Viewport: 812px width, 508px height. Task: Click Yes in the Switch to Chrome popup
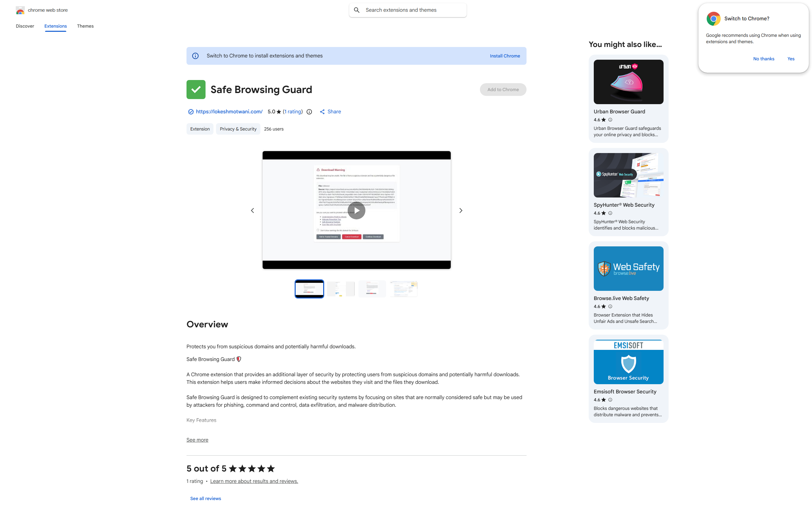(791, 59)
